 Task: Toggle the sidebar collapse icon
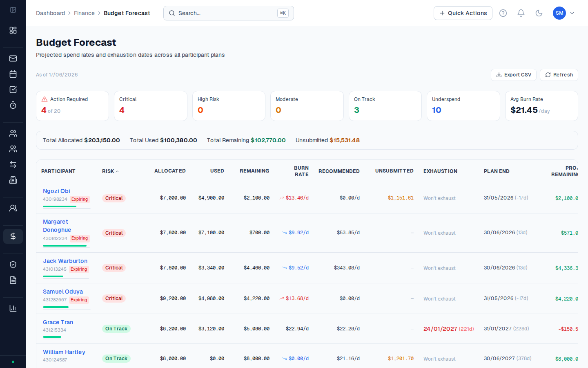tap(13, 10)
